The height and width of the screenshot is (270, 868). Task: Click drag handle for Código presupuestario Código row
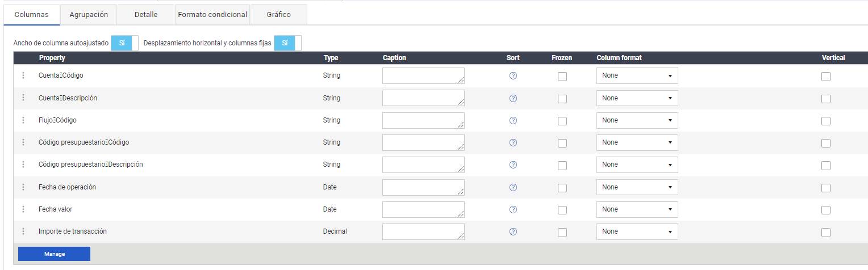click(x=23, y=142)
